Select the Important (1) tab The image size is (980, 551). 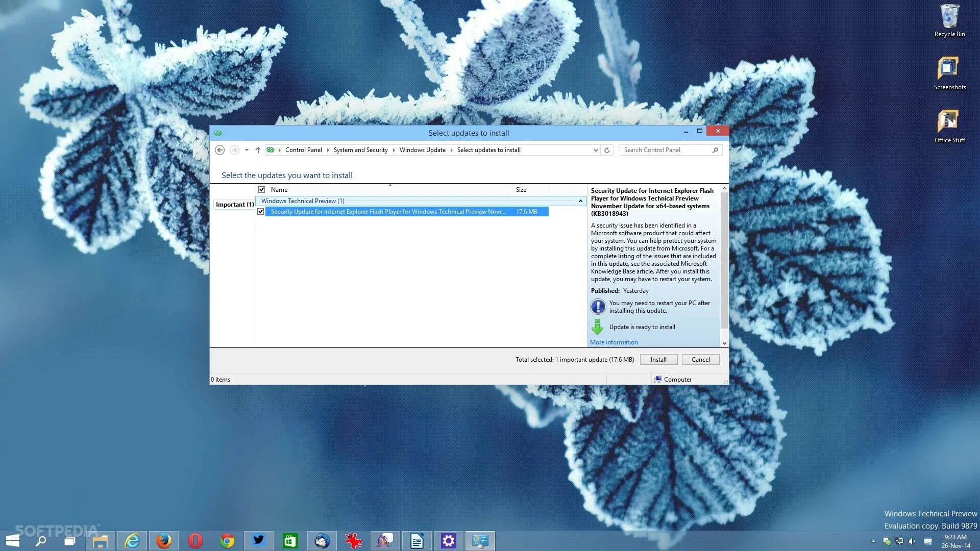click(x=234, y=204)
